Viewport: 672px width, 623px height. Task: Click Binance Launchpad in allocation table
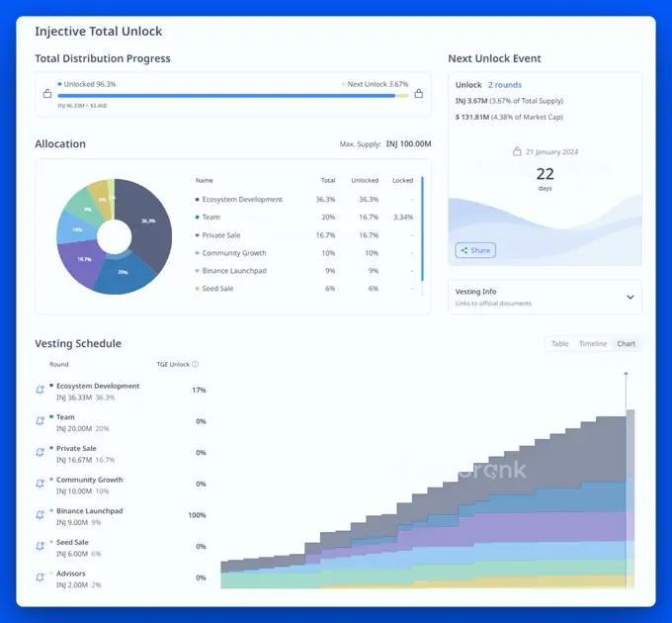[x=234, y=271]
